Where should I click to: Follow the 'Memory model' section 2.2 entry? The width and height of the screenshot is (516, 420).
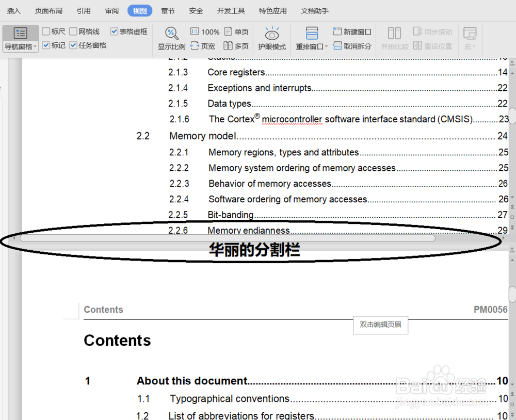click(322, 136)
